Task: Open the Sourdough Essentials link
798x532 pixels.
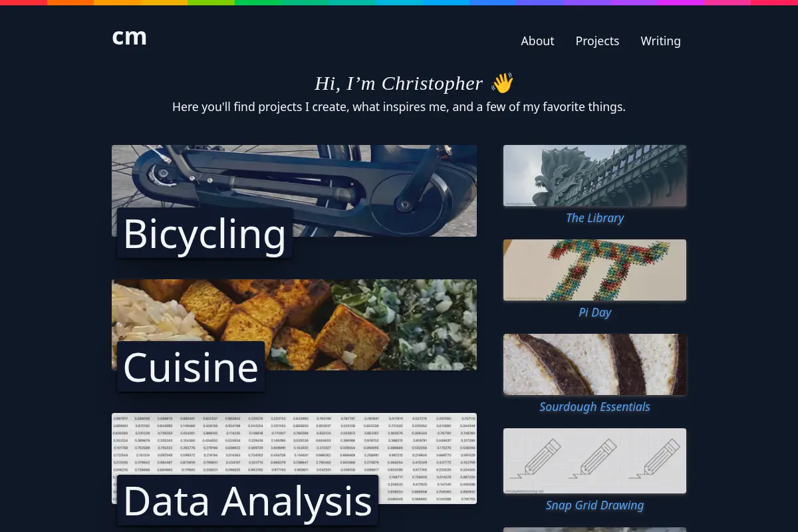Action: [595, 407]
